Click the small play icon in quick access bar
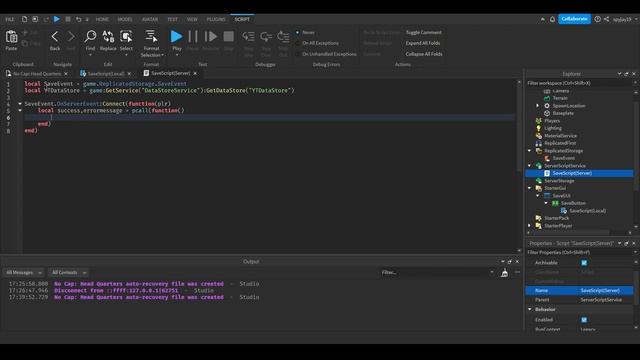 57,19
